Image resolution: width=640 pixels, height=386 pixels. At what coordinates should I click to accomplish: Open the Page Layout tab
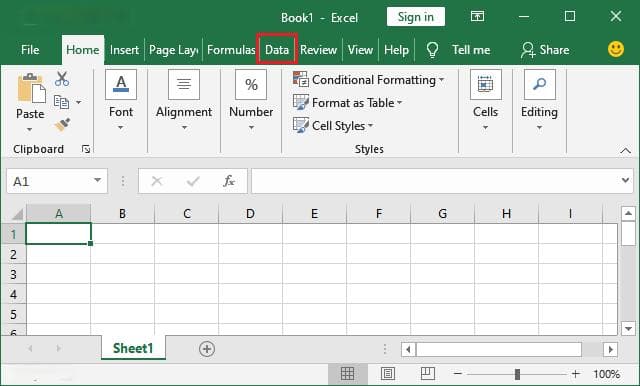[x=173, y=50]
